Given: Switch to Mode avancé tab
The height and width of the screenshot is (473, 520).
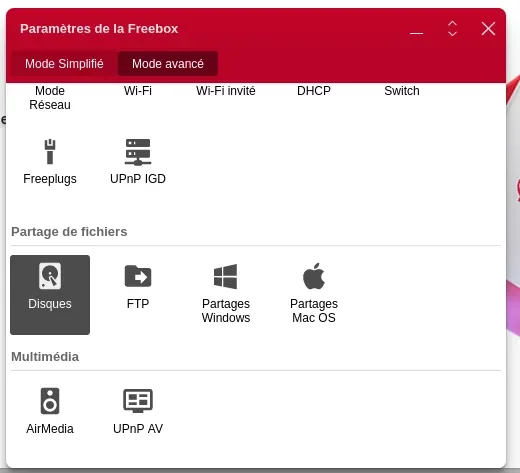Looking at the screenshot, I should click(168, 64).
